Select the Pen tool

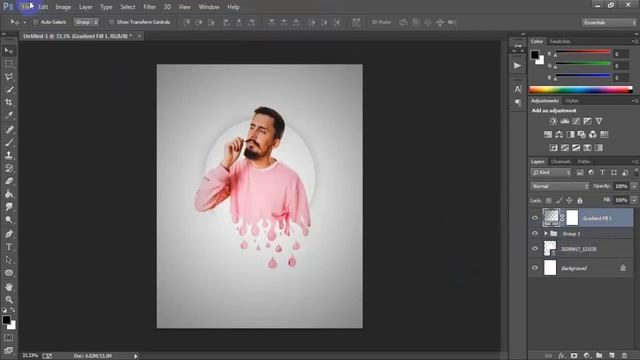pyautogui.click(x=9, y=234)
